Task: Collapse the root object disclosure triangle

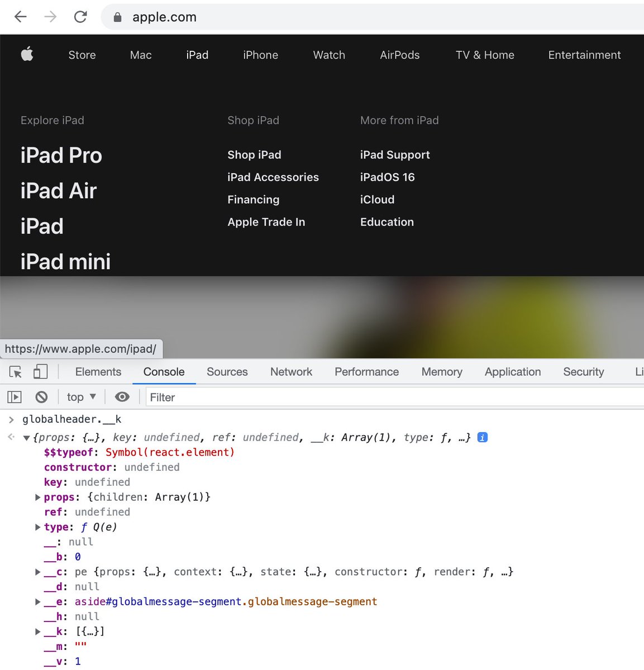Action: pyautogui.click(x=26, y=438)
